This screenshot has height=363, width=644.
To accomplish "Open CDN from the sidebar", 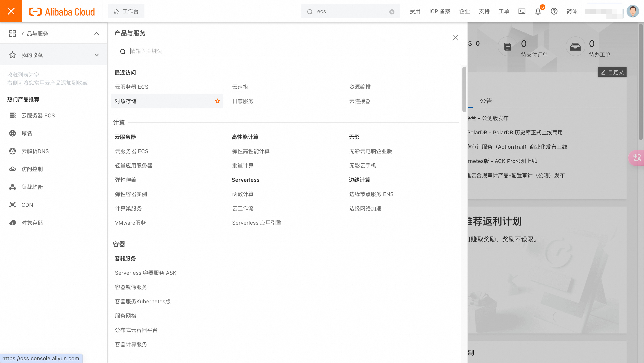I will pos(27,205).
